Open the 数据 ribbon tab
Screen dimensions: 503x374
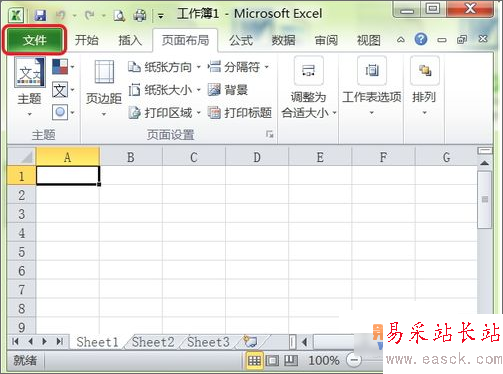[x=283, y=40]
